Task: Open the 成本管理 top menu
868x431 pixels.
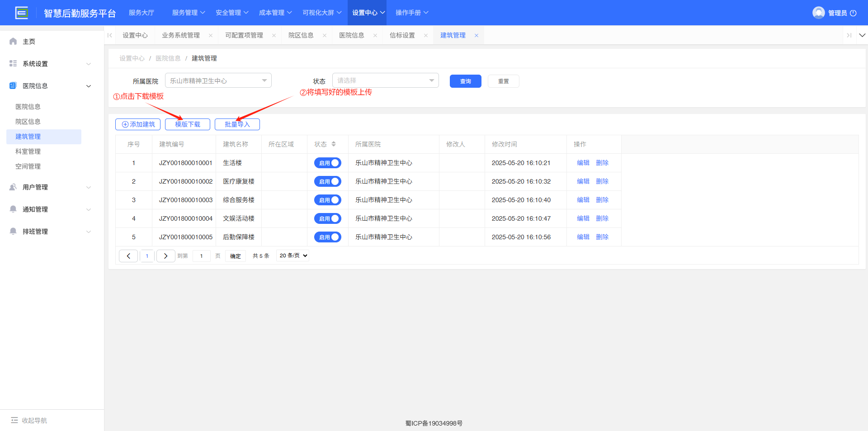Action: point(275,13)
